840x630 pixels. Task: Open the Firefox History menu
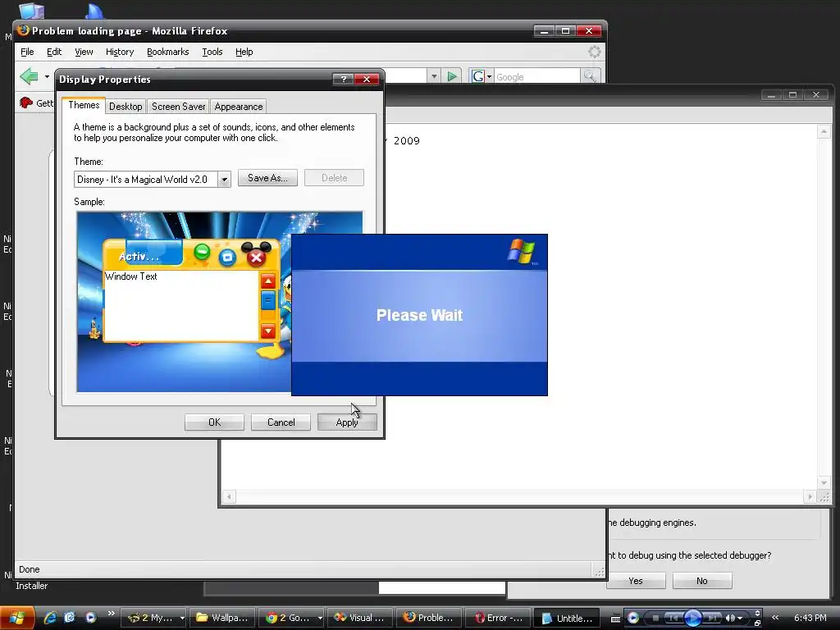[x=120, y=52]
